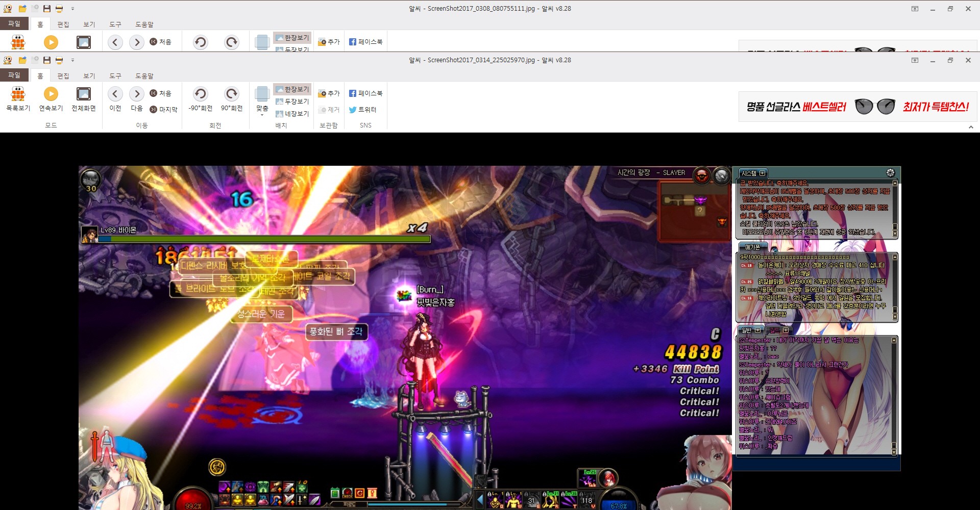Viewport: 980px width, 510px height.
Task: Switch to the 편집 tab in the back 0308 window
Action: pos(63,24)
